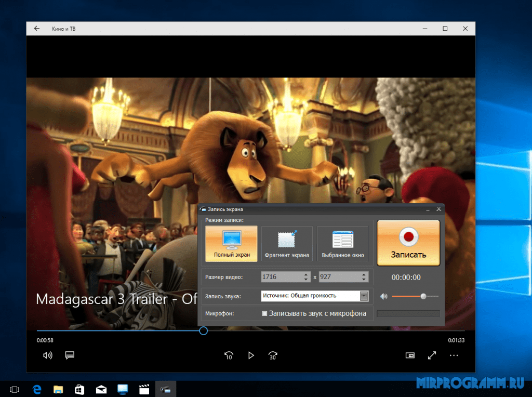This screenshot has width=532, height=397.
Task: Skip forward 30 seconds in video
Action: (273, 355)
